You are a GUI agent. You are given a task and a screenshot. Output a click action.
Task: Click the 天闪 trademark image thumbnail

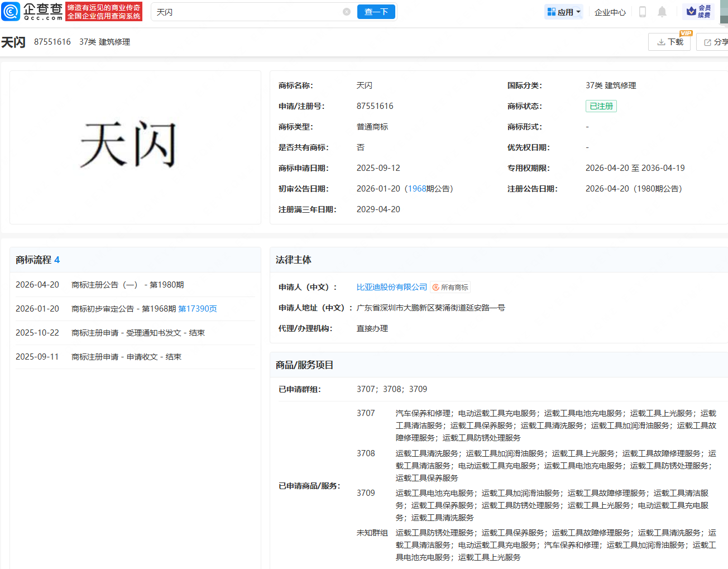point(135,148)
